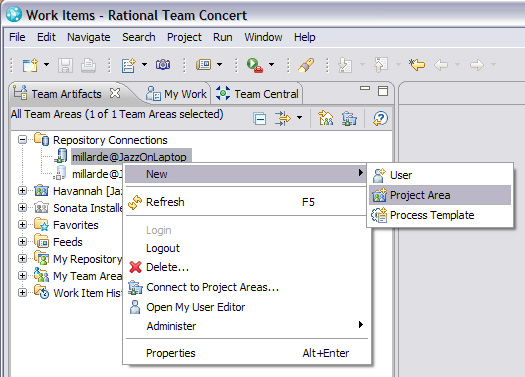This screenshot has height=377, width=525.
Task: Click the Create Project Area view icon
Action: pyautogui.click(x=325, y=118)
